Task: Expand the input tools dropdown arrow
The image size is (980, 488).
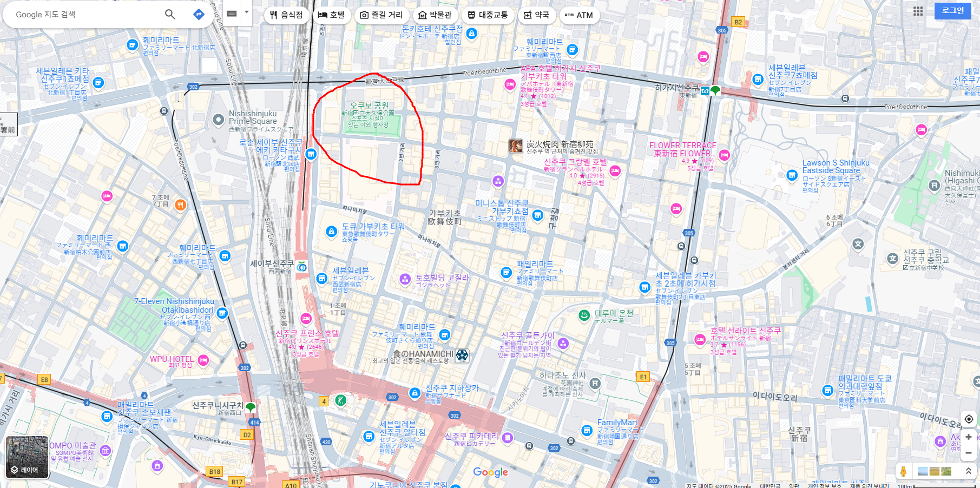Action: point(247,12)
